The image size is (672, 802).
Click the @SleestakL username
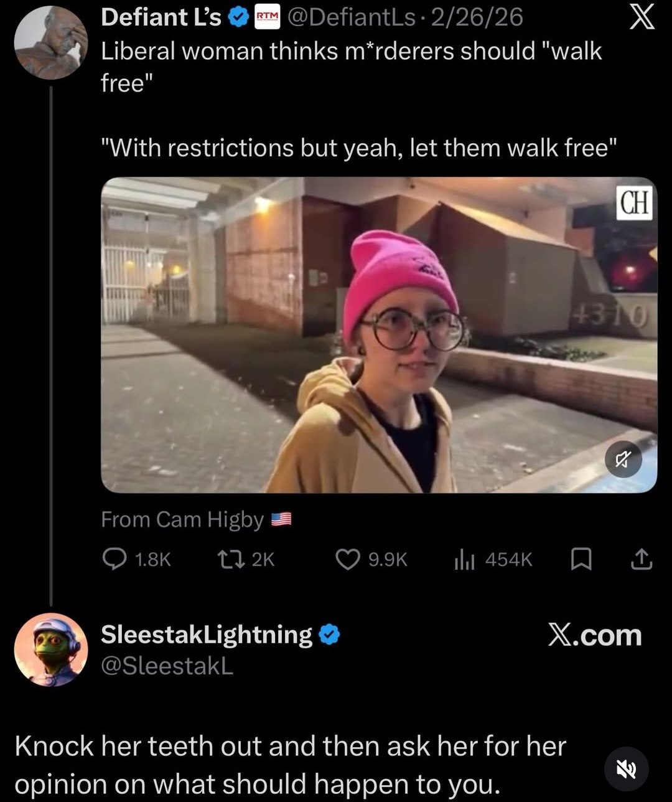coord(167,666)
